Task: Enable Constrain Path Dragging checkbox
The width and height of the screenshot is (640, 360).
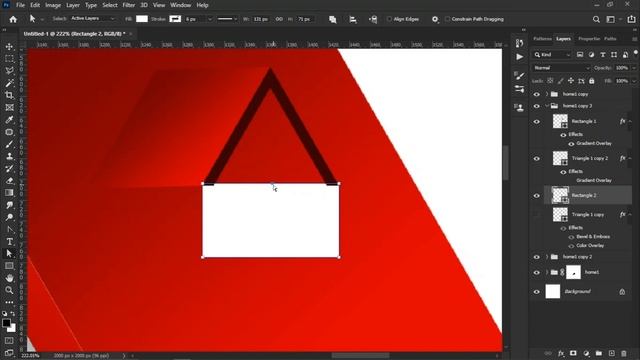Action: (x=447, y=19)
